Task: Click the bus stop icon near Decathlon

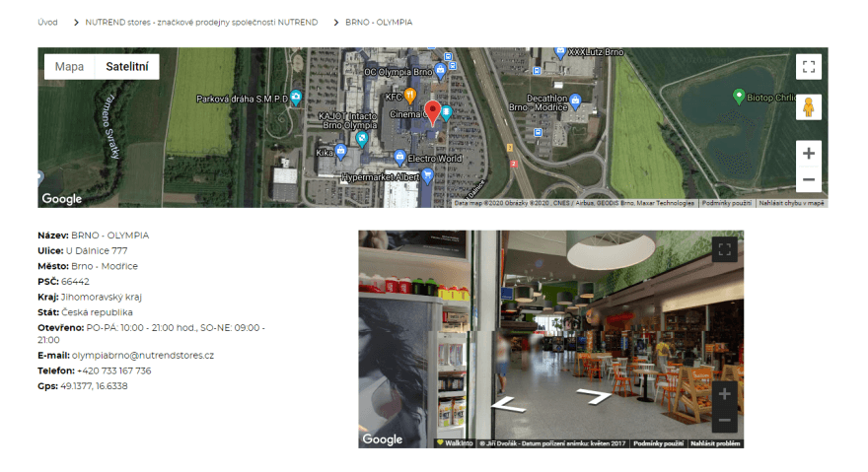Action: point(538,132)
